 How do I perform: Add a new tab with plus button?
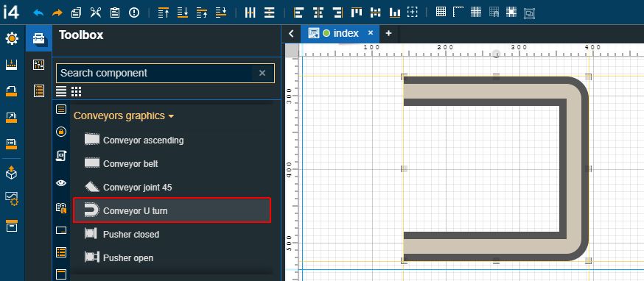[x=388, y=34]
